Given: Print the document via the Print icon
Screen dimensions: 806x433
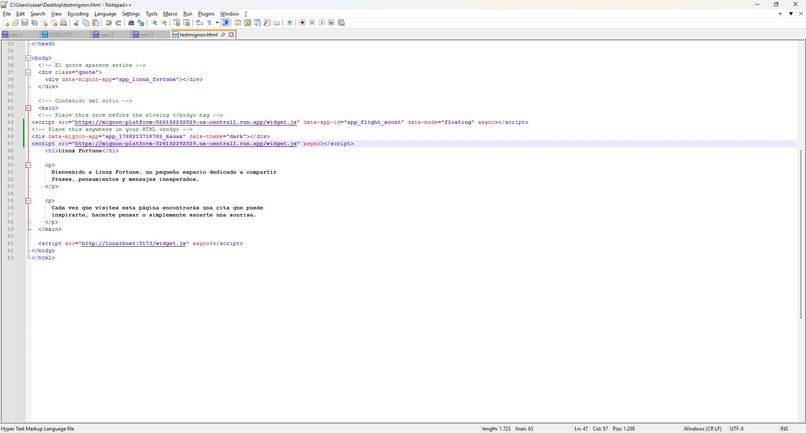Looking at the screenshot, I should tap(63, 23).
